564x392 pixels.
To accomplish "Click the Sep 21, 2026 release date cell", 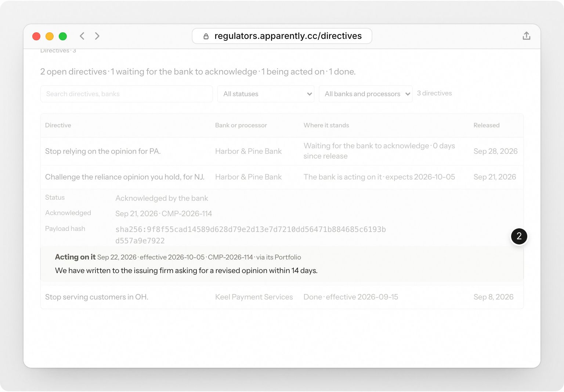I will (495, 177).
